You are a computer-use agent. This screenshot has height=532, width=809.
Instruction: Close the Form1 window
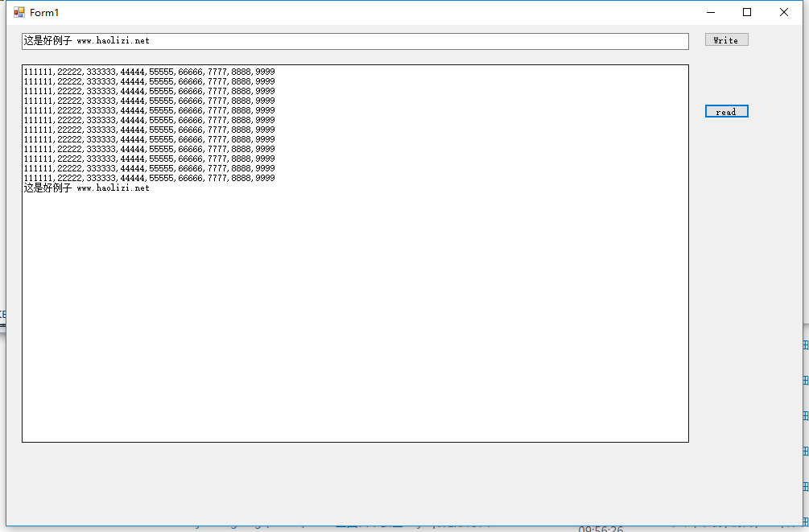pos(784,12)
